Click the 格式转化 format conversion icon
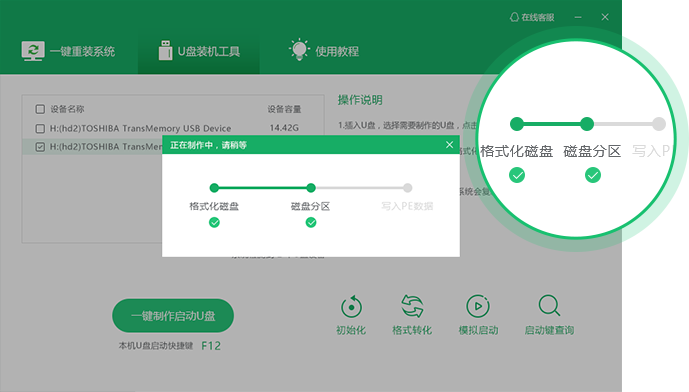This screenshot has height=392, width=689. [x=412, y=306]
